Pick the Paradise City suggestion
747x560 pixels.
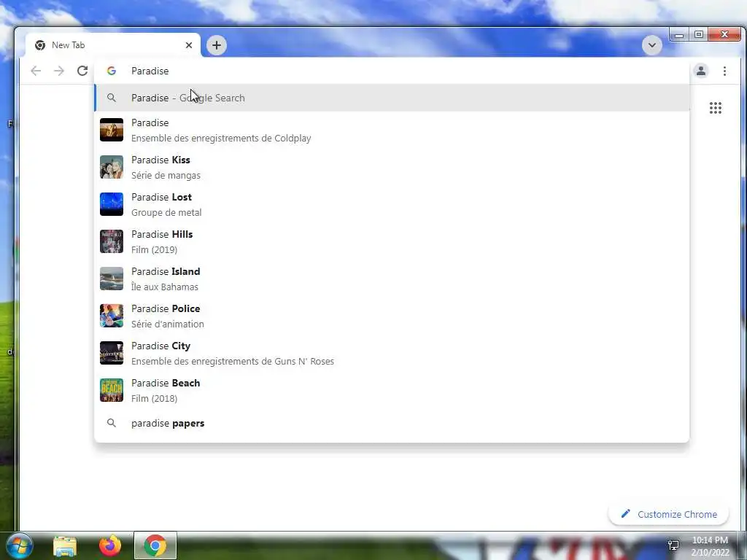392,353
